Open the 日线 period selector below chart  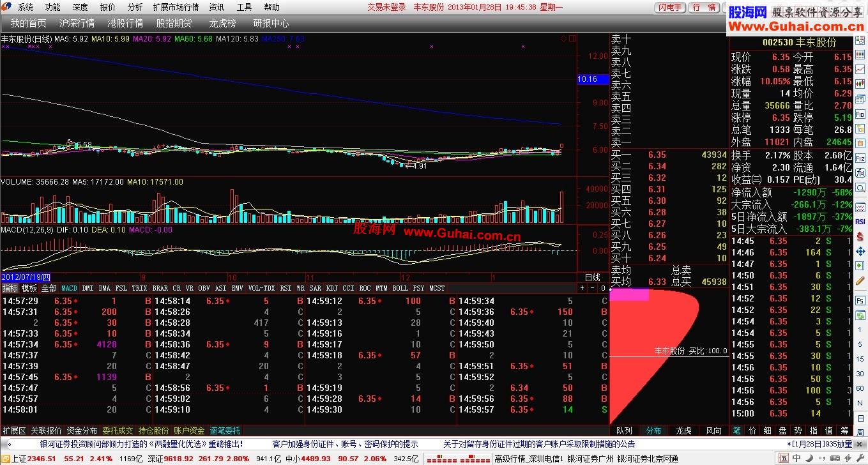tap(592, 277)
